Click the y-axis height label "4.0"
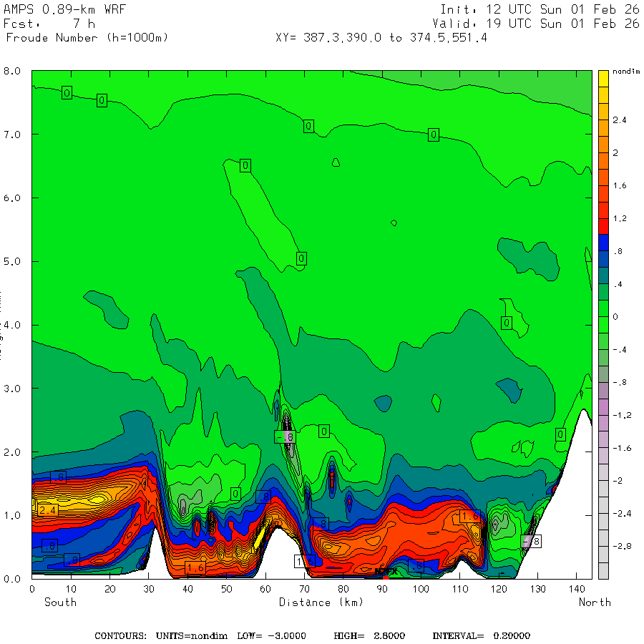This screenshot has height=644, width=644. [x=12, y=326]
